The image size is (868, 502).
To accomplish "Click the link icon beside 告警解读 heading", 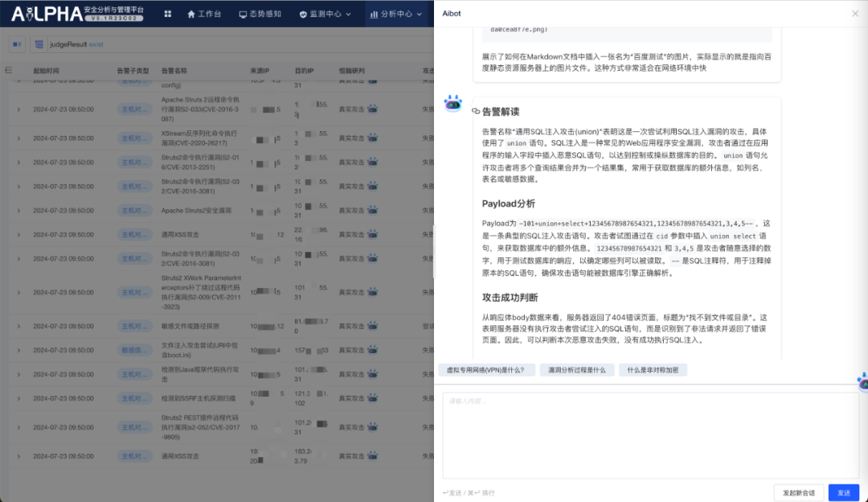I will click(476, 112).
